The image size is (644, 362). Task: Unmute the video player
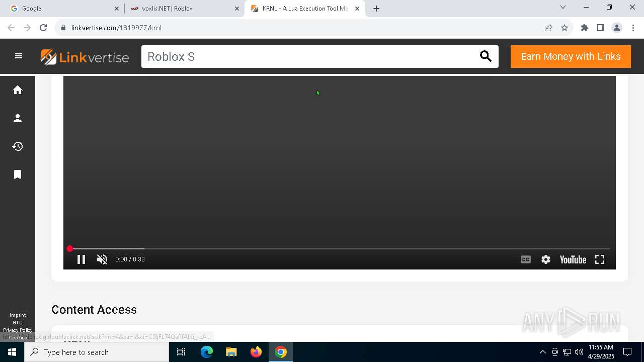pos(102,259)
